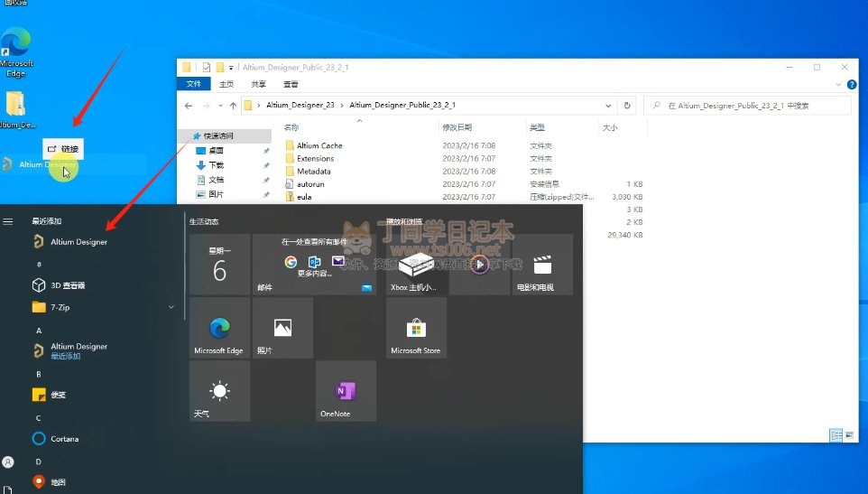
Task: Open the Photos tile
Action: click(x=282, y=328)
